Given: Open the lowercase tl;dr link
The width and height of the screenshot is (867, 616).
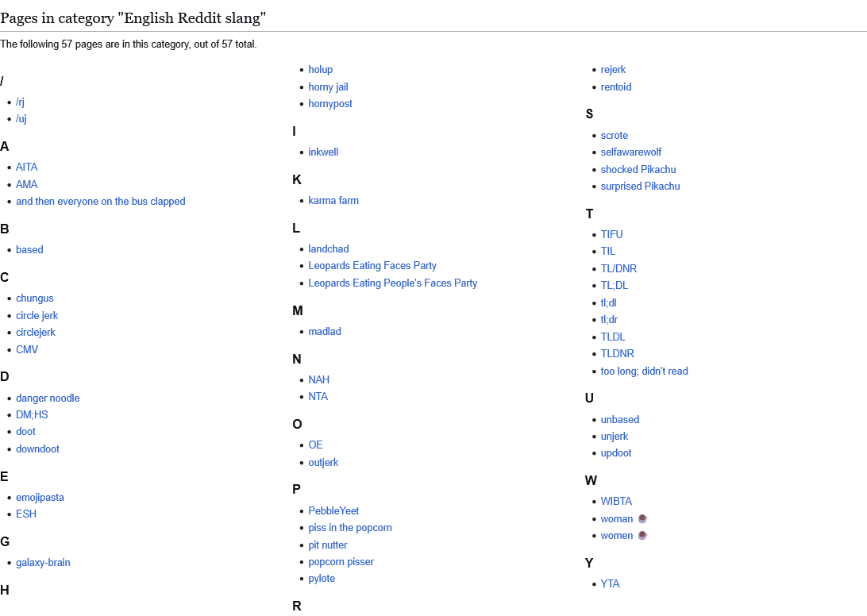Looking at the screenshot, I should click(x=609, y=320).
